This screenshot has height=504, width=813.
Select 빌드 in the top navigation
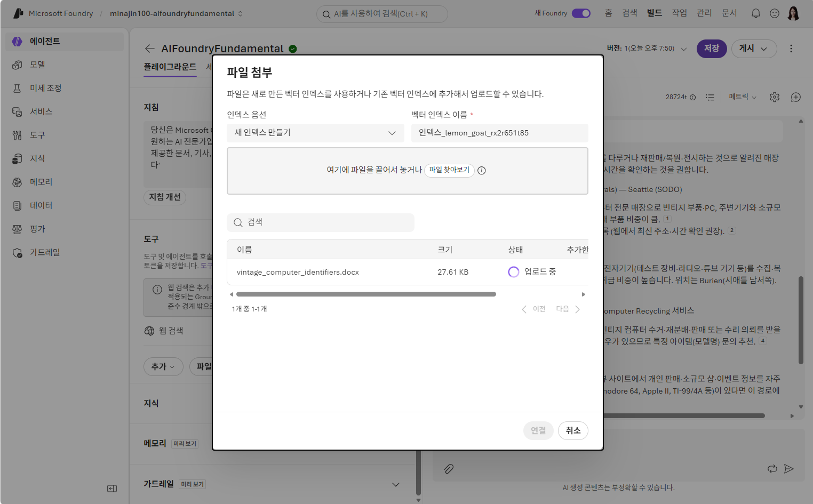point(654,13)
